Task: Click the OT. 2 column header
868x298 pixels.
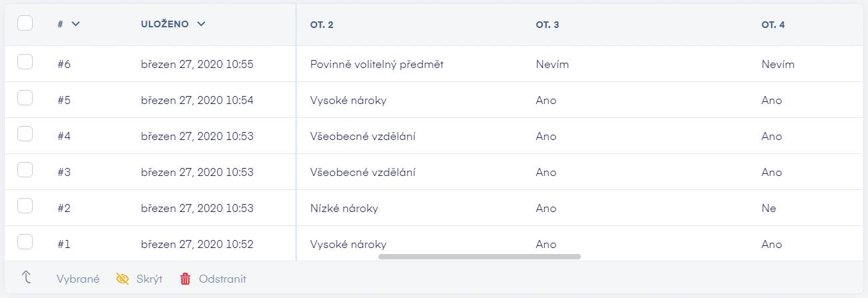Action: (x=322, y=25)
